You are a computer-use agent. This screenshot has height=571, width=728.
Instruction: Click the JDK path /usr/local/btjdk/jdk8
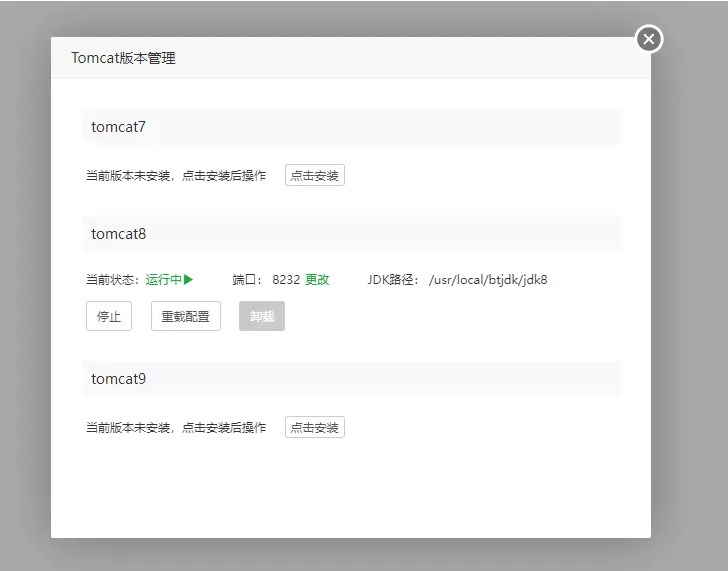point(487,280)
